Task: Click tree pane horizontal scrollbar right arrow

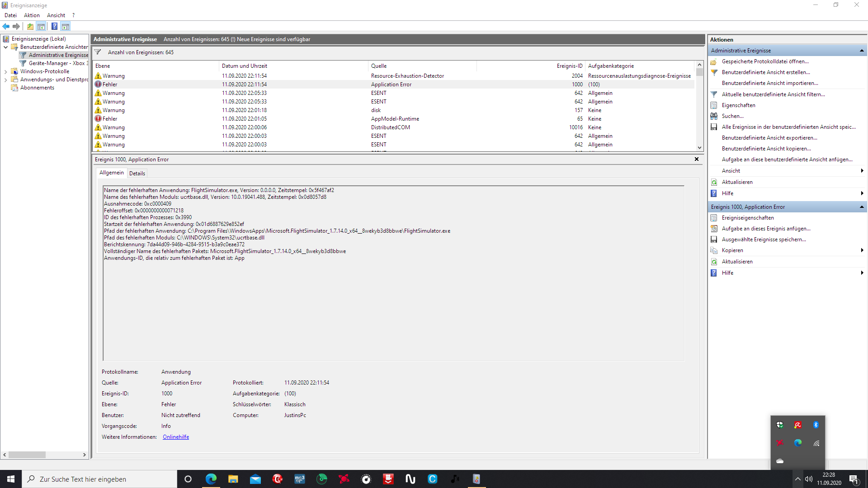Action: [85, 455]
